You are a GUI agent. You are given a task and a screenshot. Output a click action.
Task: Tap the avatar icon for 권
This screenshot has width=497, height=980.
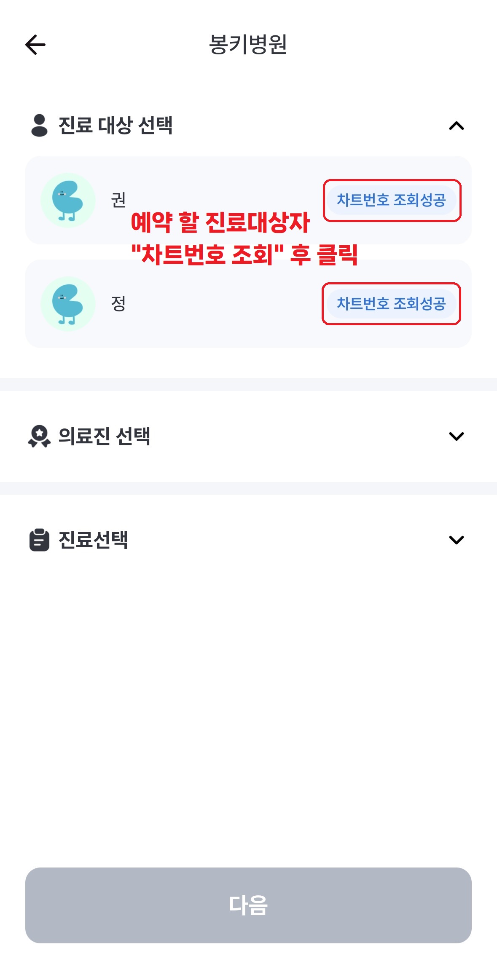(67, 201)
